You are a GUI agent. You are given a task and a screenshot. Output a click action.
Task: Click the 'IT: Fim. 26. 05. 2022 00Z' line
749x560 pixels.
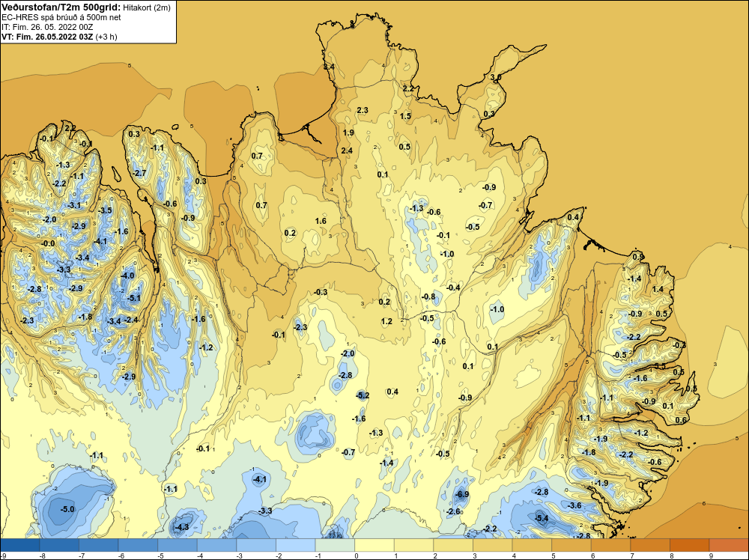click(x=47, y=27)
